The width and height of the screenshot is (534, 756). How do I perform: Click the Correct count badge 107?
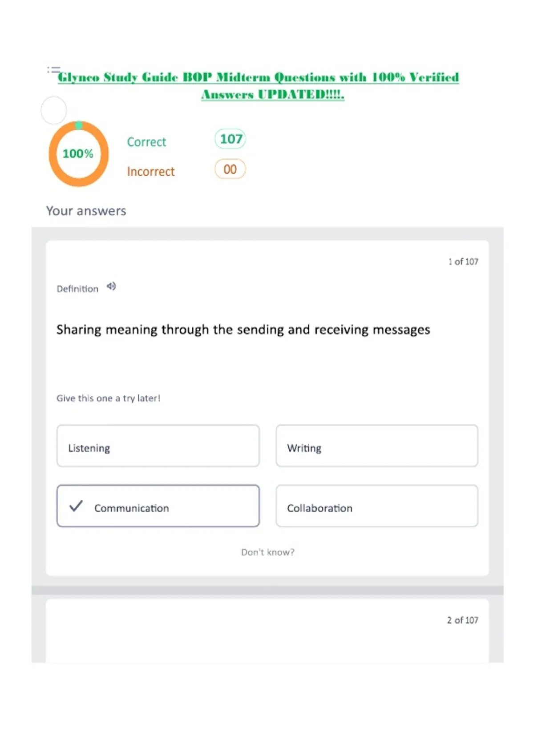pos(231,139)
